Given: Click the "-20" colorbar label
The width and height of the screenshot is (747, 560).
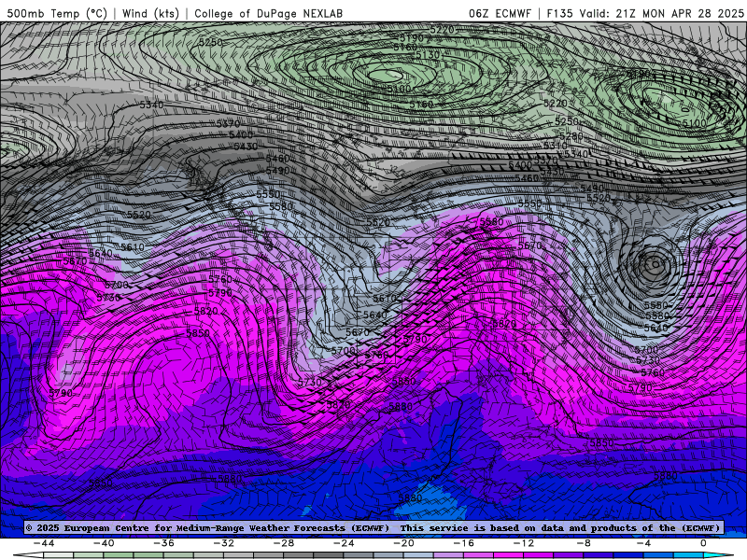Looking at the screenshot, I should click(403, 543).
